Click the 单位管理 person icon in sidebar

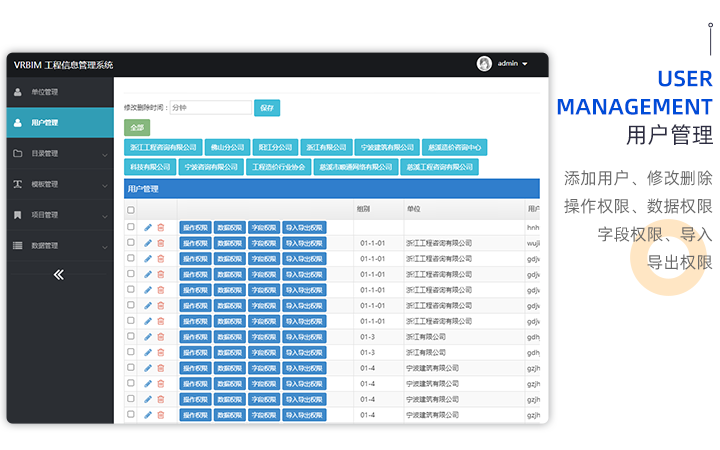click(18, 92)
